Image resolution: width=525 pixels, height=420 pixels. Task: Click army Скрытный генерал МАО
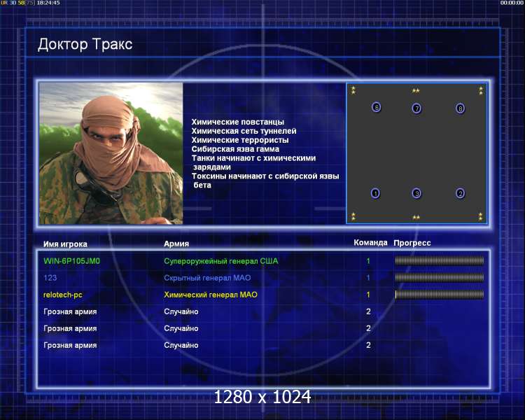[x=207, y=278]
